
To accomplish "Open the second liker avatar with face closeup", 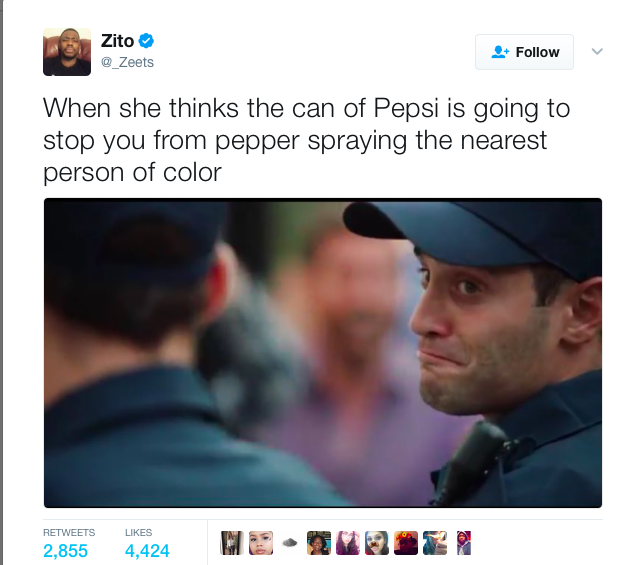I will (261, 543).
